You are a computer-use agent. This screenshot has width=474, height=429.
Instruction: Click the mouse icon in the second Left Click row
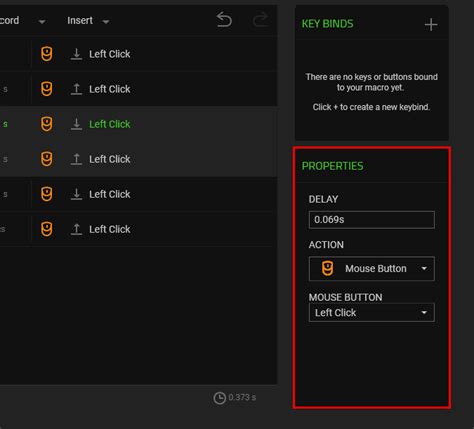(47, 89)
